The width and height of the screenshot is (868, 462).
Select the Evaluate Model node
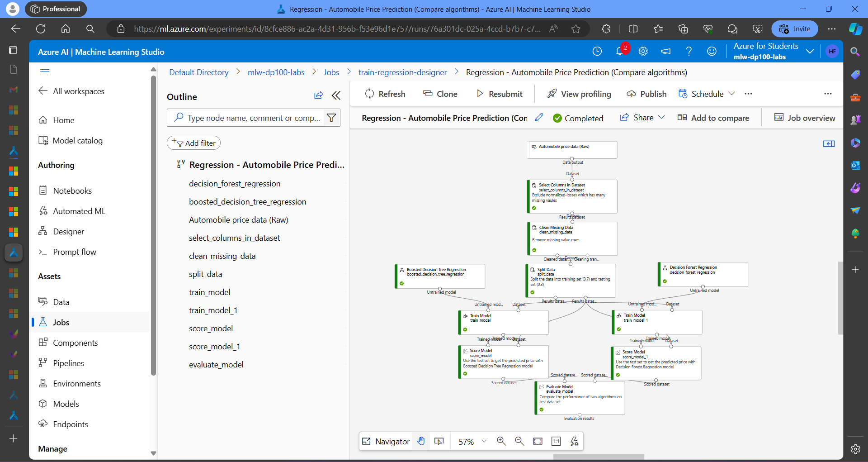pos(580,398)
